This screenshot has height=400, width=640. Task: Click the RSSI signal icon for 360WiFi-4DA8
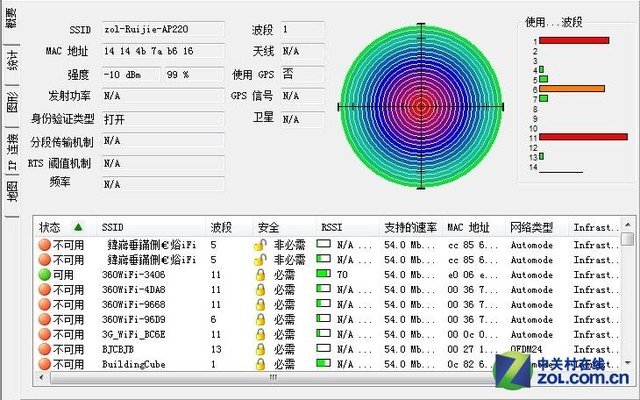[x=324, y=288]
